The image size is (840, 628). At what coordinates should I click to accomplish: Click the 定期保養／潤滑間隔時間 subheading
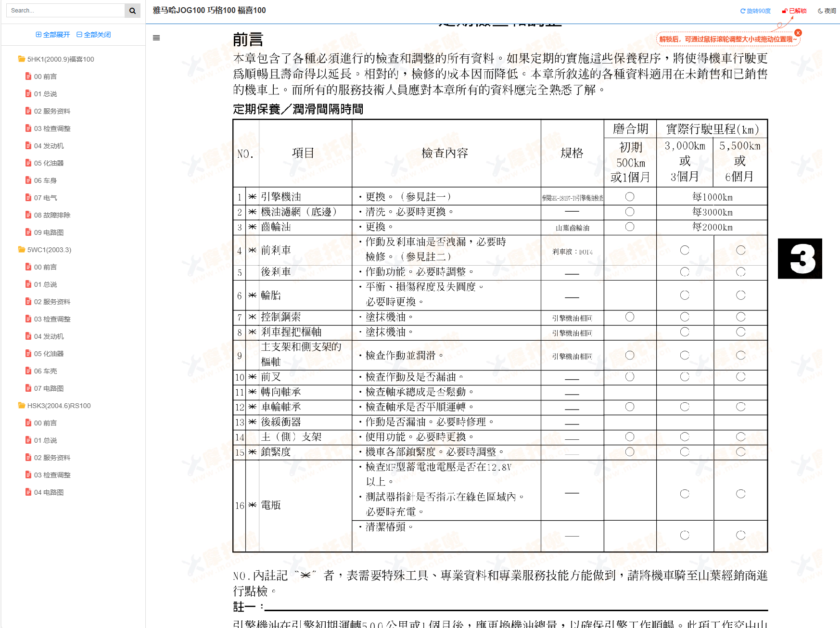pyautogui.click(x=298, y=109)
